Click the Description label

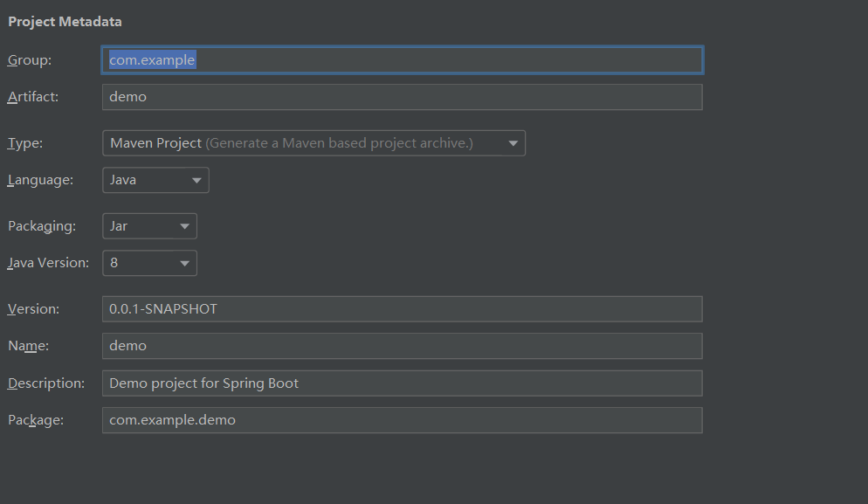46,383
